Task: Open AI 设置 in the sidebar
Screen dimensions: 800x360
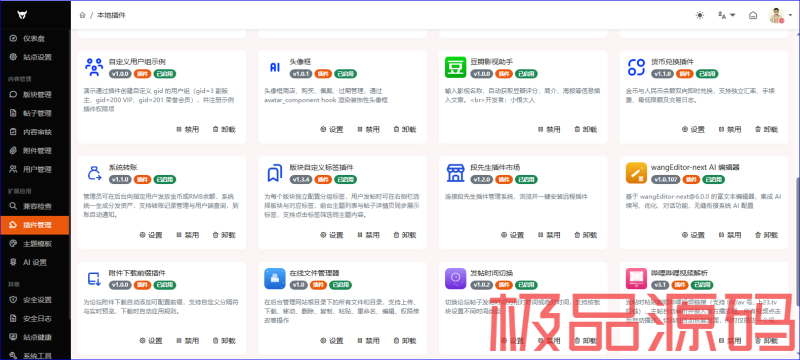Action: pos(35,263)
